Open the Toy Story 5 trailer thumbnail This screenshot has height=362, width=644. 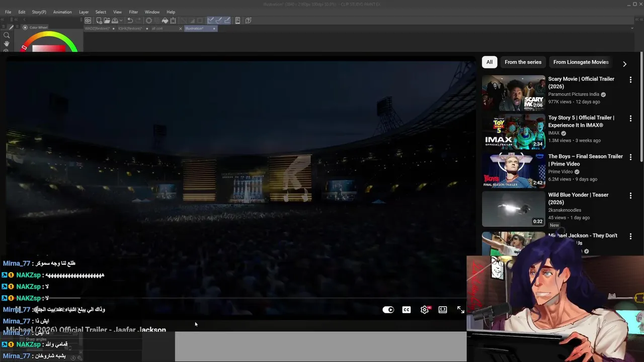[514, 131]
